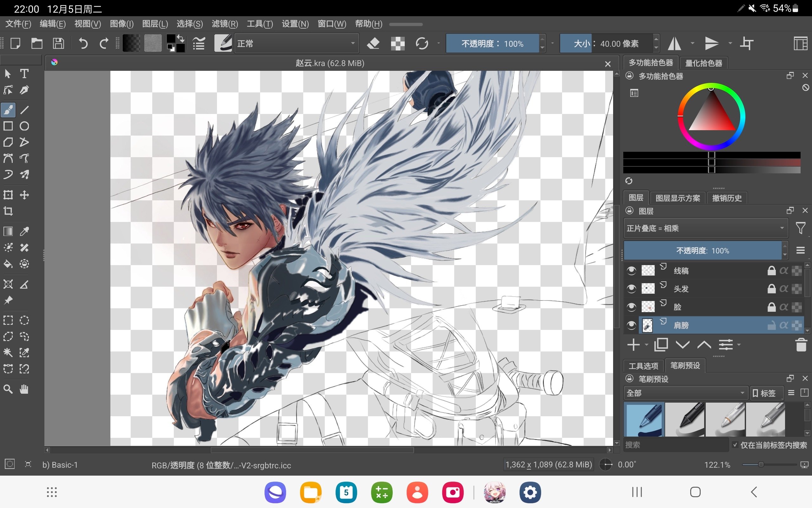Expand layer properties arrow menu

(x=738, y=345)
